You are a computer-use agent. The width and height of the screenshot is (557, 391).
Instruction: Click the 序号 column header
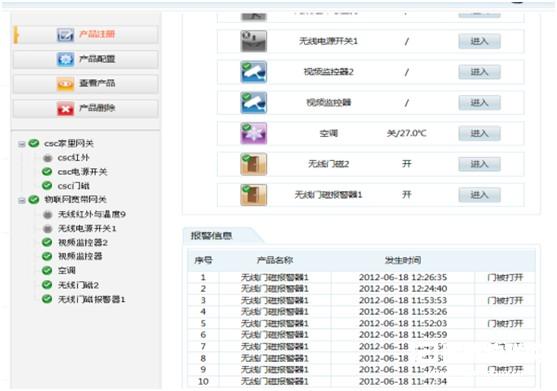pyautogui.click(x=203, y=260)
